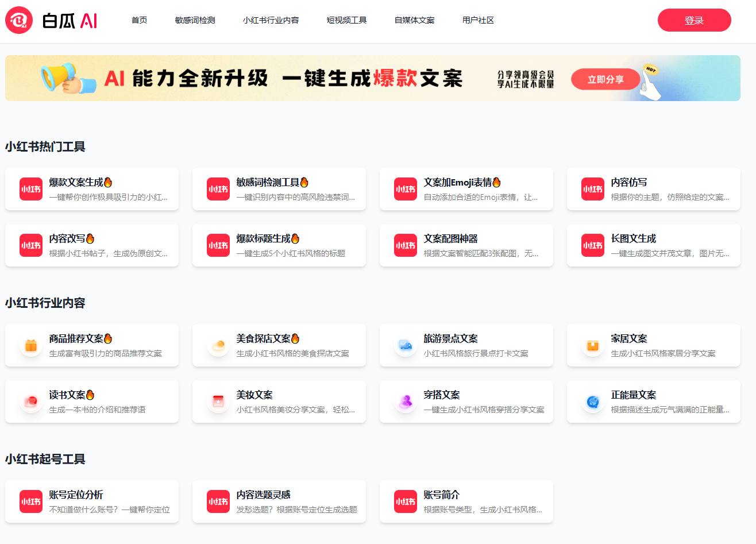Click the book icon for 读书文案
Viewport: 756px width, 544px height.
31,402
